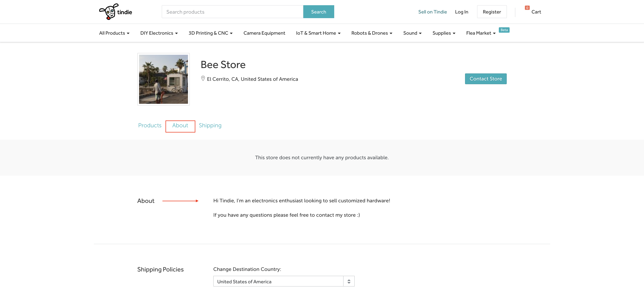
Task: Select the About tab
Action: [x=180, y=126]
